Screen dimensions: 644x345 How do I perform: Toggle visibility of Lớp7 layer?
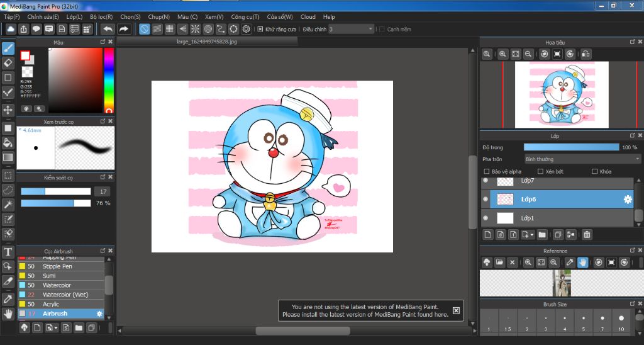coord(486,181)
